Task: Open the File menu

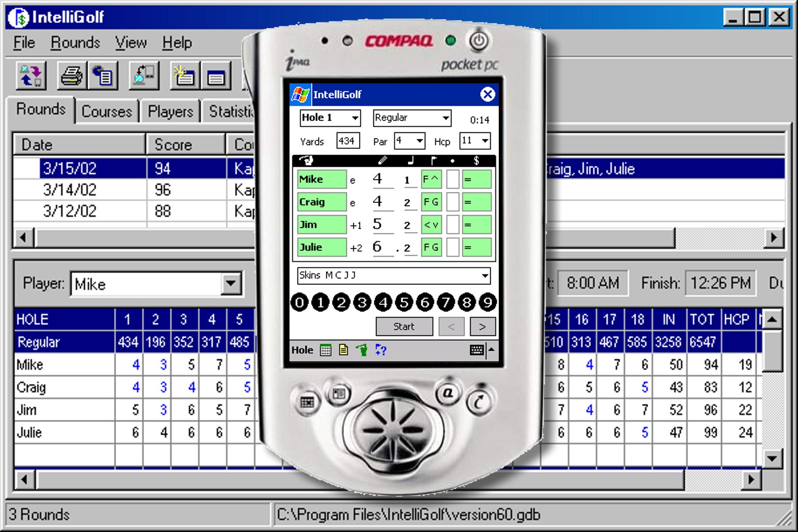Action: pyautogui.click(x=24, y=43)
